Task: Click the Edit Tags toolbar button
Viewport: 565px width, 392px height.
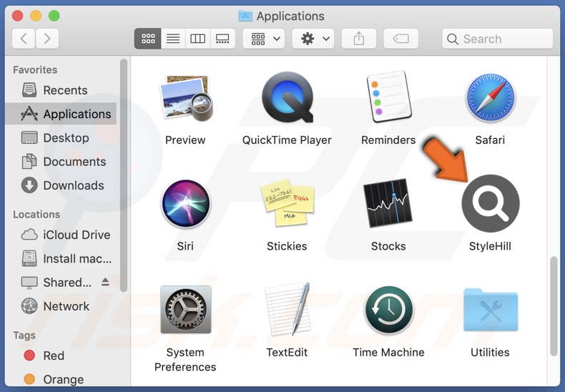Action: click(x=401, y=39)
